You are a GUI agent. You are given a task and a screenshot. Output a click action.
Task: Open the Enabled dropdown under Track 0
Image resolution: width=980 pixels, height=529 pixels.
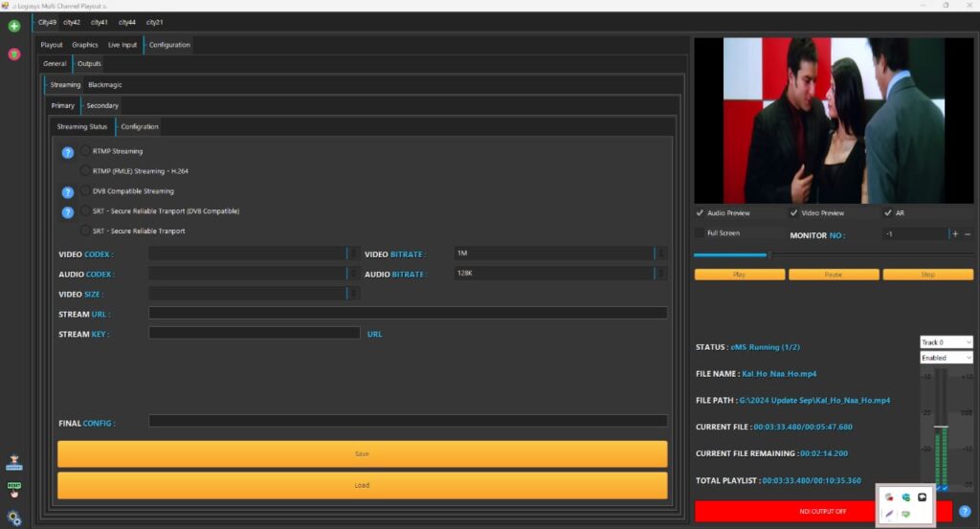click(x=947, y=358)
